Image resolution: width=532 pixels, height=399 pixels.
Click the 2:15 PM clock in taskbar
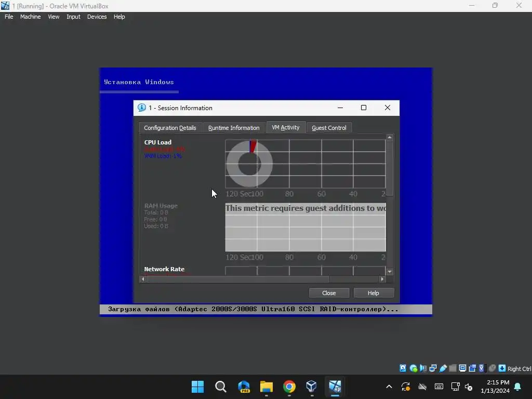point(498,382)
